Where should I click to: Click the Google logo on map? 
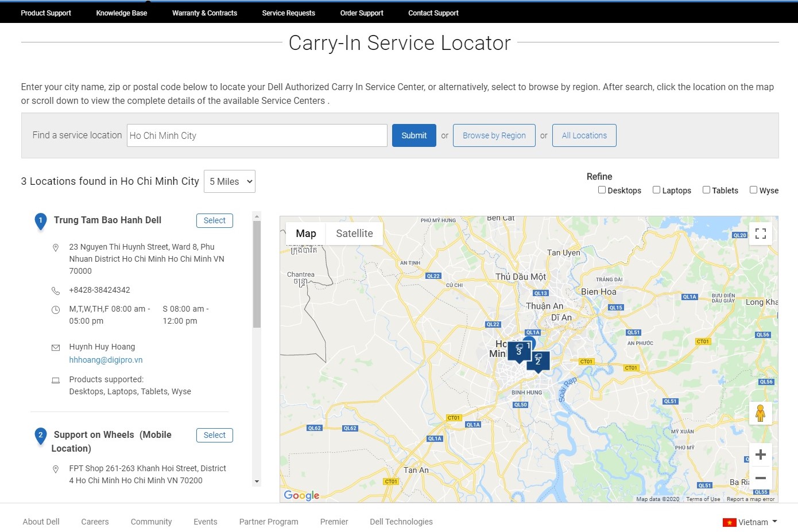click(x=301, y=495)
